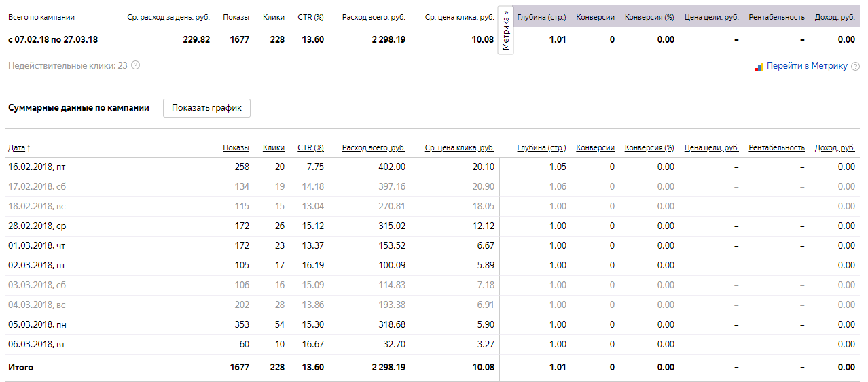Sort table by Клики column
The width and height of the screenshot is (868, 382).
click(x=274, y=147)
